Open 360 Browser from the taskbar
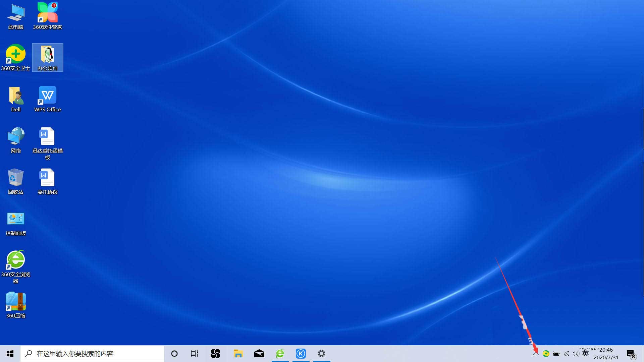The width and height of the screenshot is (644, 362). click(x=280, y=353)
